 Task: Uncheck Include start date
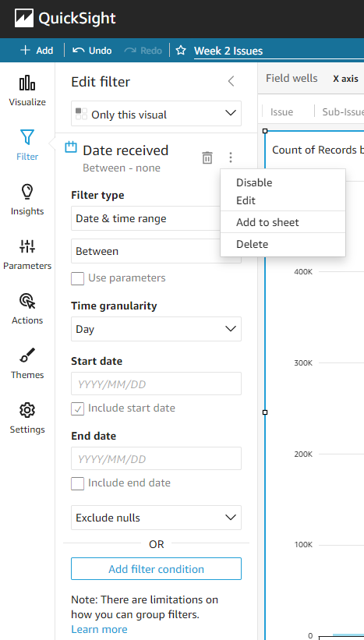(77, 408)
